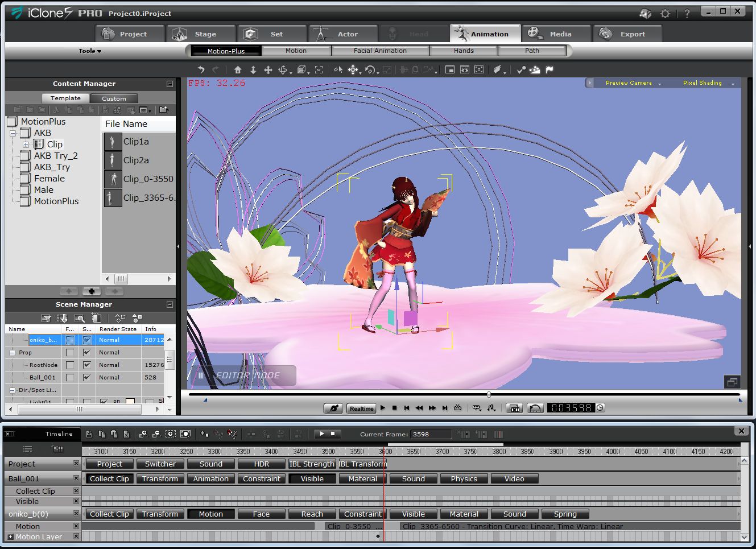This screenshot has height=549, width=756.
Task: Click the viewport playback scrubber handle
Action: (x=489, y=394)
